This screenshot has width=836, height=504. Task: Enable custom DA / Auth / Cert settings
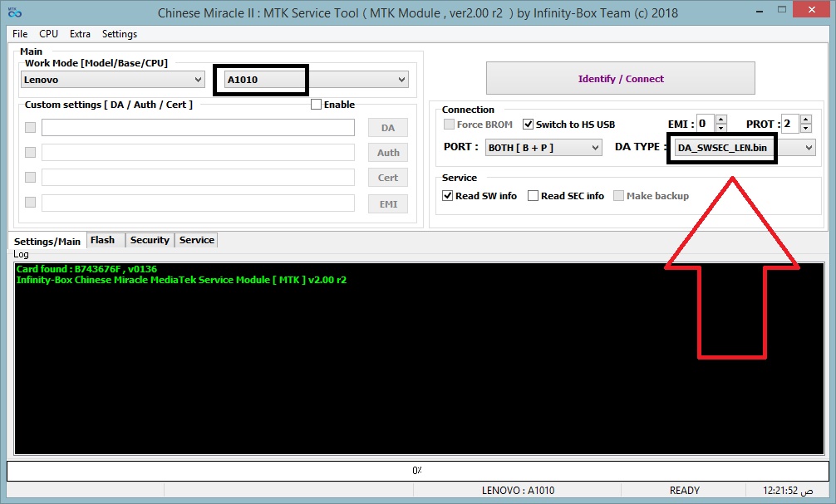click(316, 105)
